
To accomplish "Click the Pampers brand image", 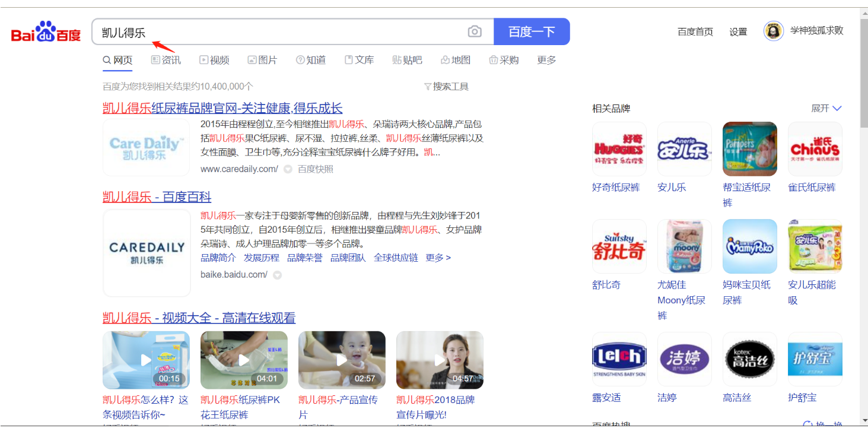I will [750, 148].
